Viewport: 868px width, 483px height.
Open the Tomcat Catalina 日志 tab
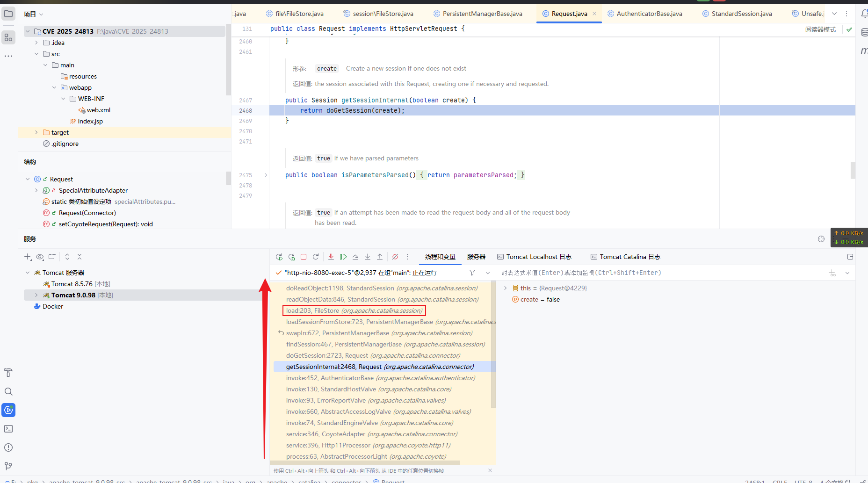pyautogui.click(x=625, y=257)
